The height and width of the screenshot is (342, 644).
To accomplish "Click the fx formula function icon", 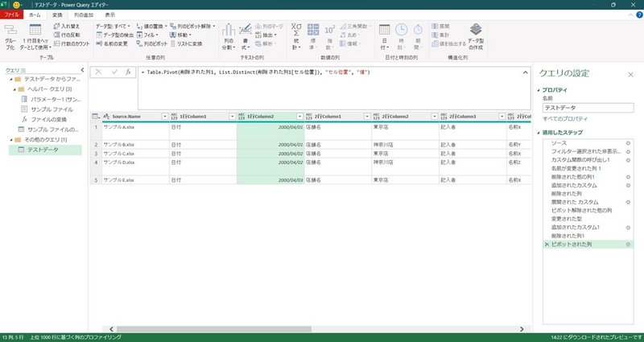I will point(128,72).
